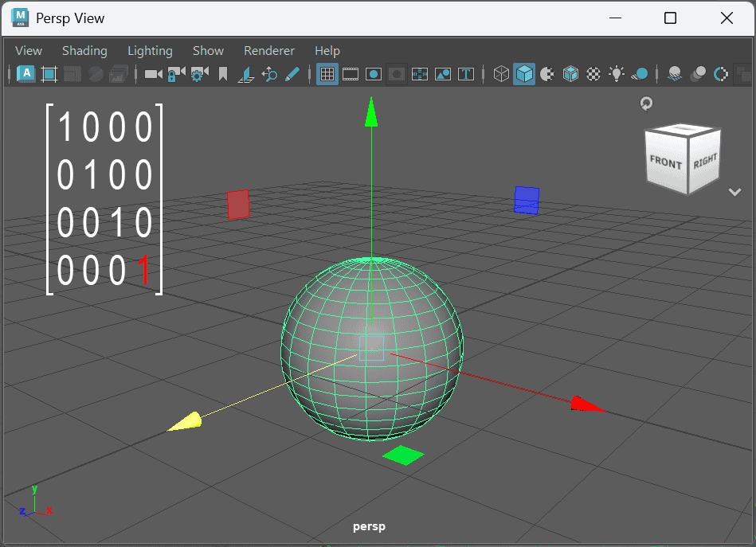756x547 pixels.
Task: Toggle Wireframe display mode
Action: point(501,74)
